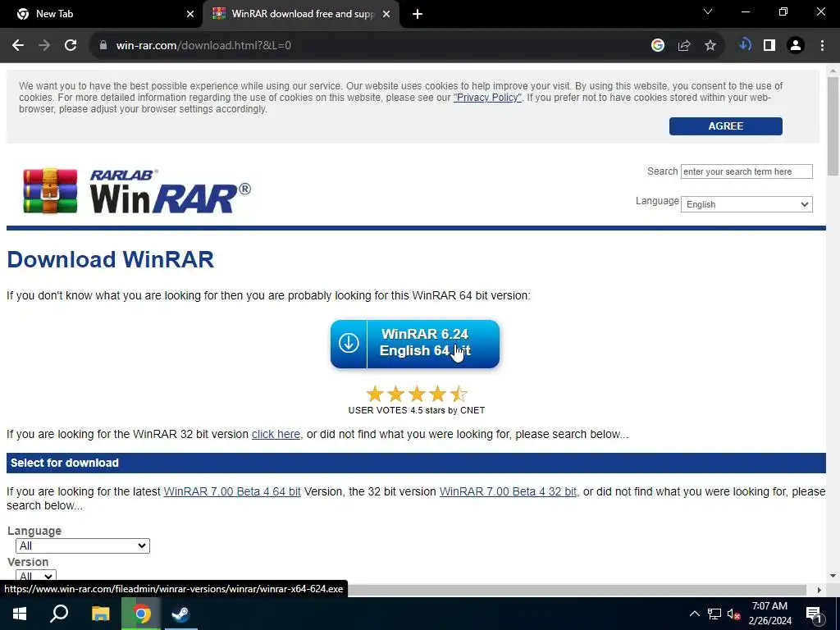Click the network tray icon
Screen dimensions: 840x630
coord(714,614)
